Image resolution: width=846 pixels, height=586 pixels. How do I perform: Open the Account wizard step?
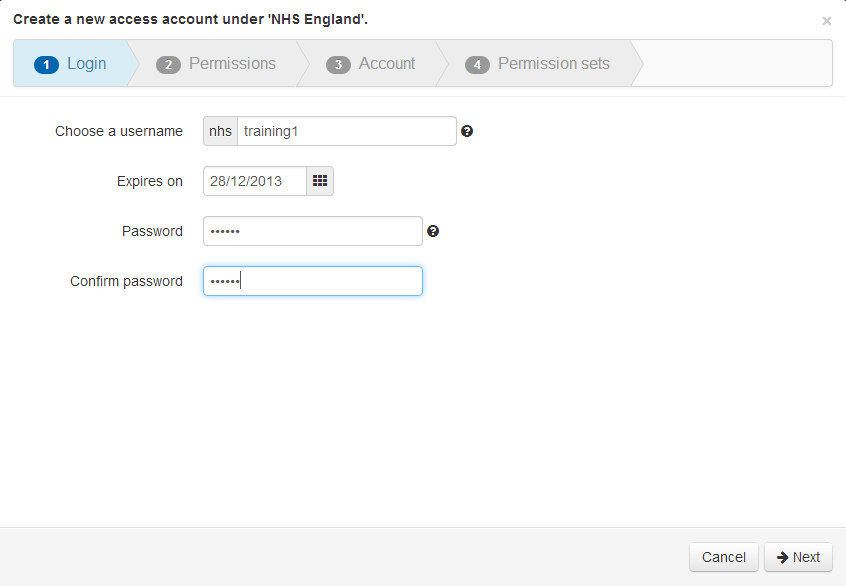coord(388,63)
